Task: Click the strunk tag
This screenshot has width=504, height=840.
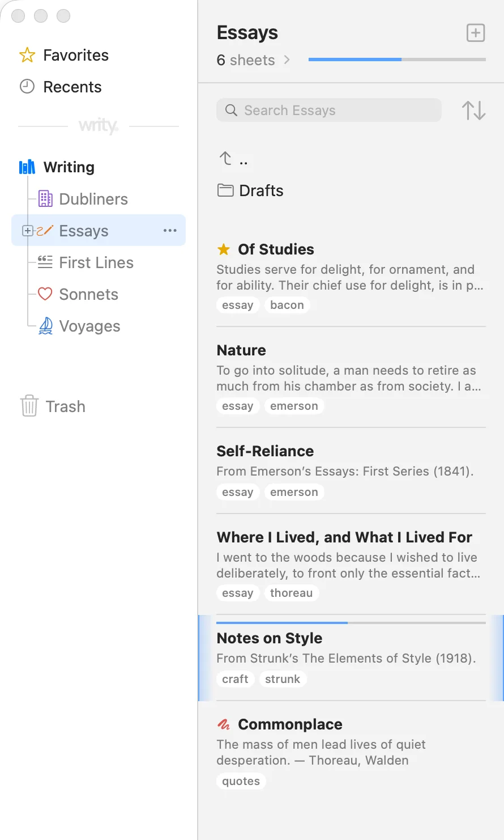Action: [283, 679]
